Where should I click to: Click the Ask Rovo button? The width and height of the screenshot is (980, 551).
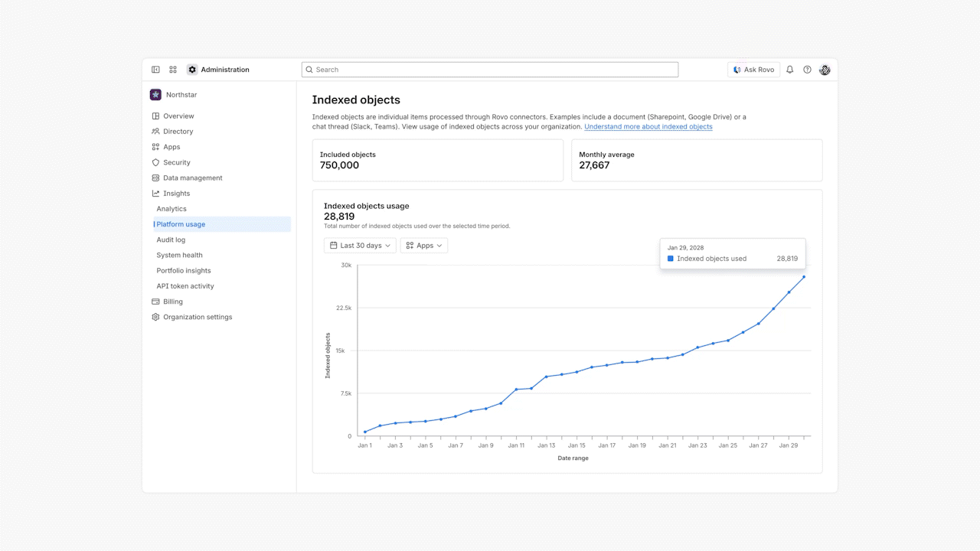(753, 70)
